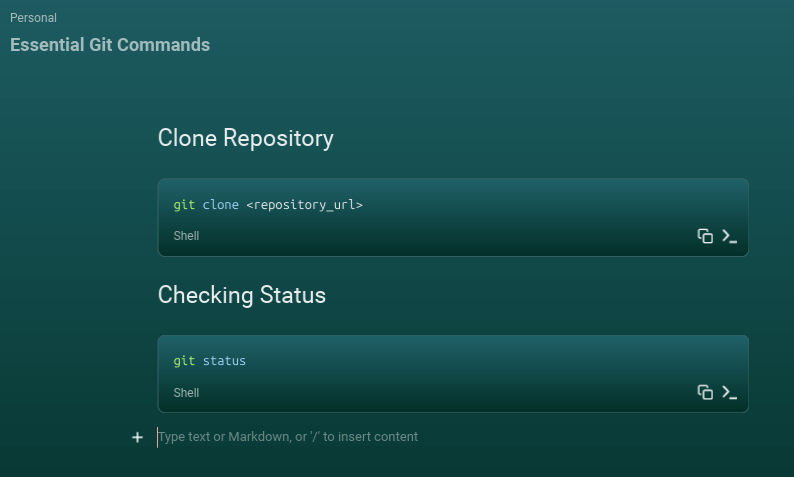Click the word 'clone' in the first code block
Image resolution: width=794 pixels, height=477 pixels.
click(221, 205)
